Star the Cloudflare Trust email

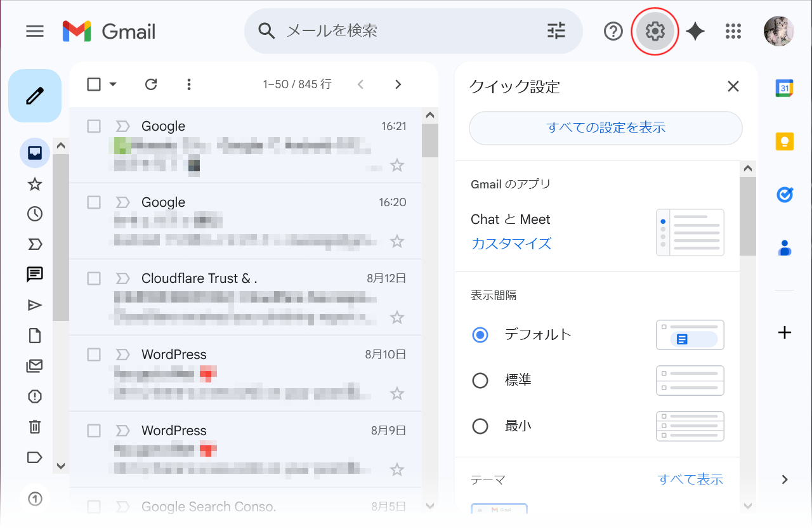click(x=397, y=317)
